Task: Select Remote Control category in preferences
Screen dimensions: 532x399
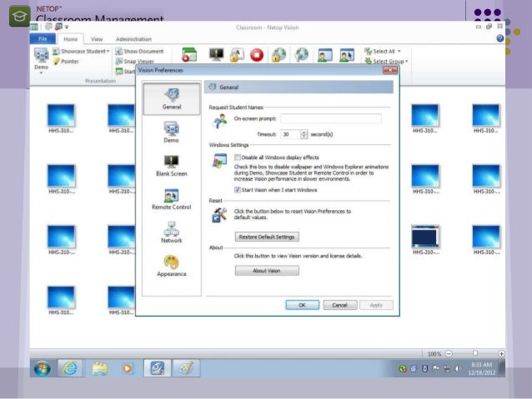Action: [x=171, y=199]
